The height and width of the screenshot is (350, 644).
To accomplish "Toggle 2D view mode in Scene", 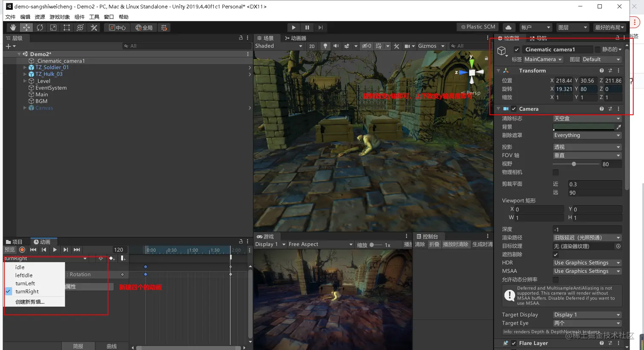I will [x=312, y=46].
